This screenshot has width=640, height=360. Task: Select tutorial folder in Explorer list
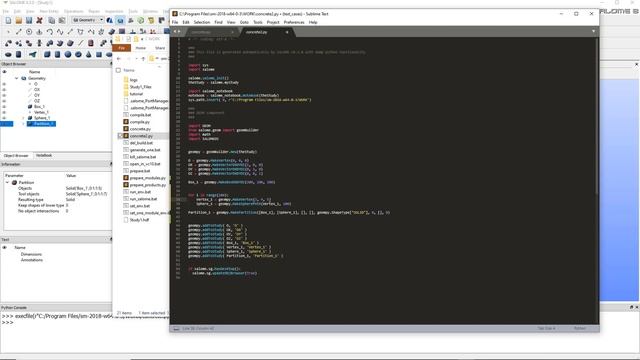click(136, 94)
